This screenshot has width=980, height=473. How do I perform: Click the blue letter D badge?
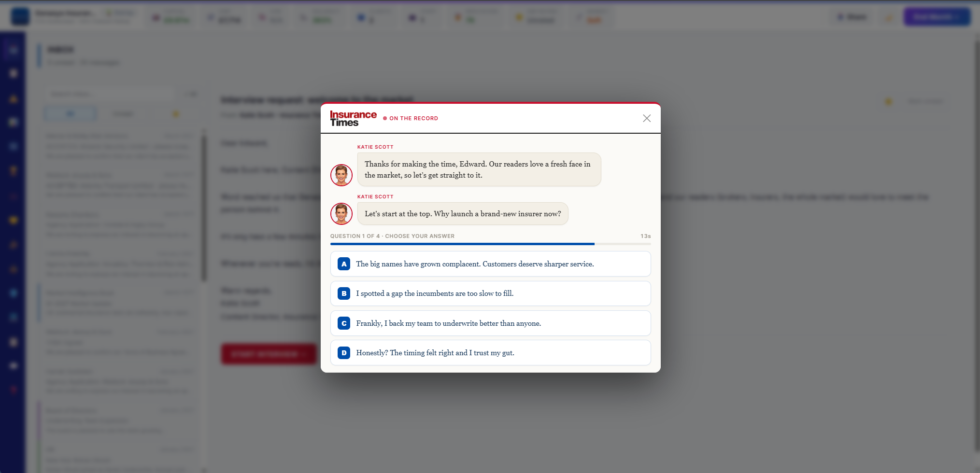344,353
